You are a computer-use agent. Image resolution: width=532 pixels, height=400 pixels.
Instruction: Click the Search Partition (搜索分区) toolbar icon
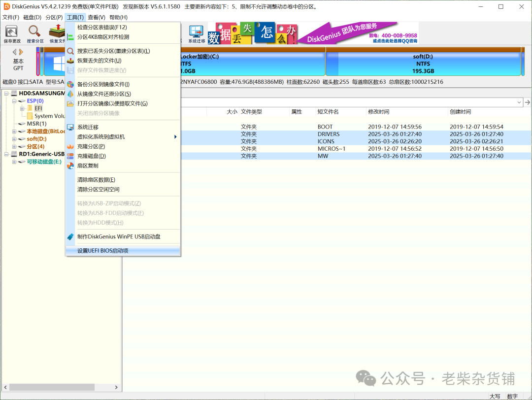(35, 34)
